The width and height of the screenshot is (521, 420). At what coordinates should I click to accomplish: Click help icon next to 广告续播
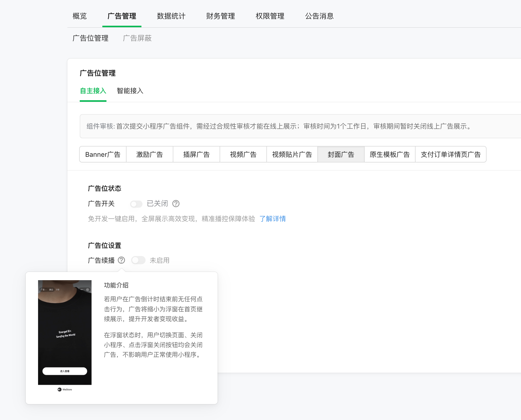coord(121,260)
